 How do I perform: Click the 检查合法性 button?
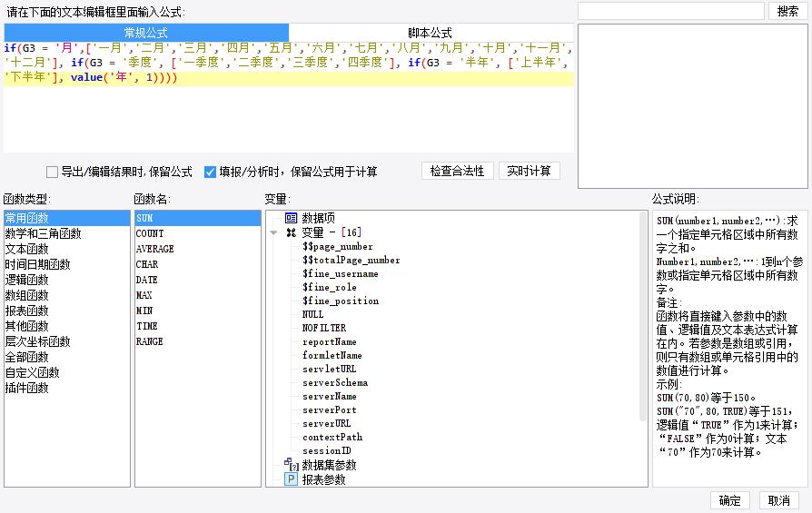click(457, 171)
